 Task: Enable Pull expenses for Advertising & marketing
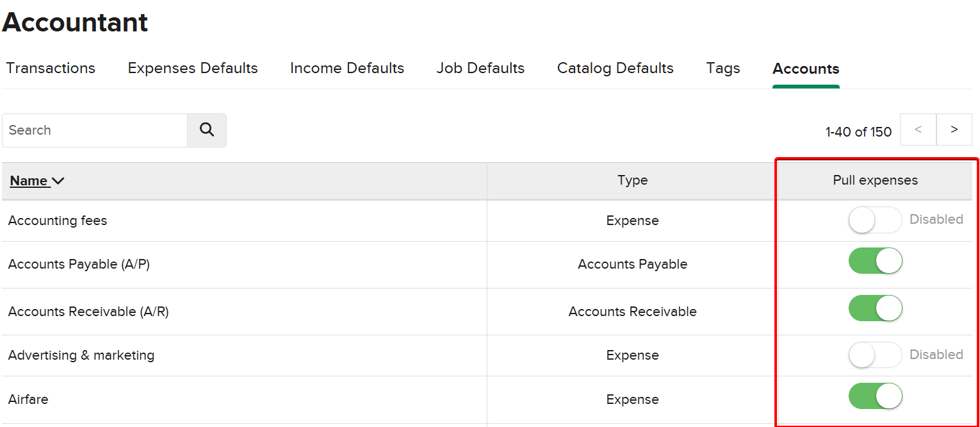pos(875,355)
